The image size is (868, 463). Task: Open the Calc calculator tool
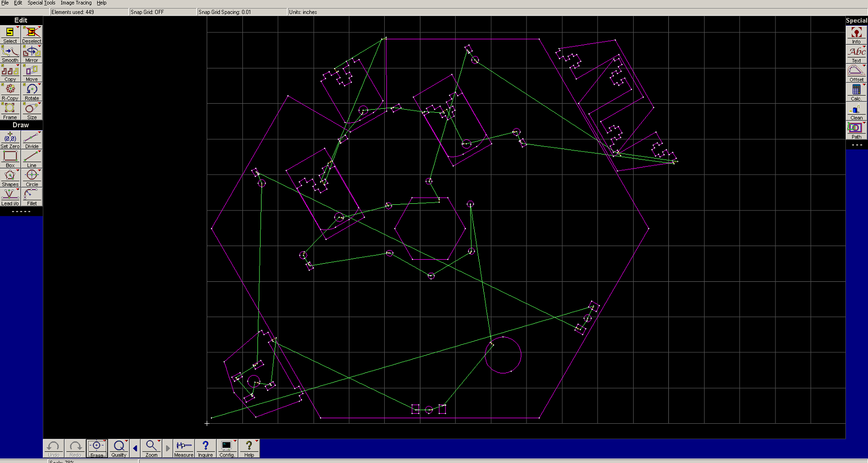coord(856,93)
